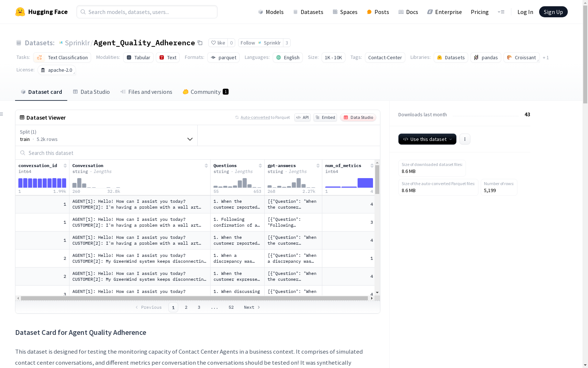Viewport: 588px width, 368px height.
Task: Focus the Search this dataset field
Action: [x=198, y=153]
